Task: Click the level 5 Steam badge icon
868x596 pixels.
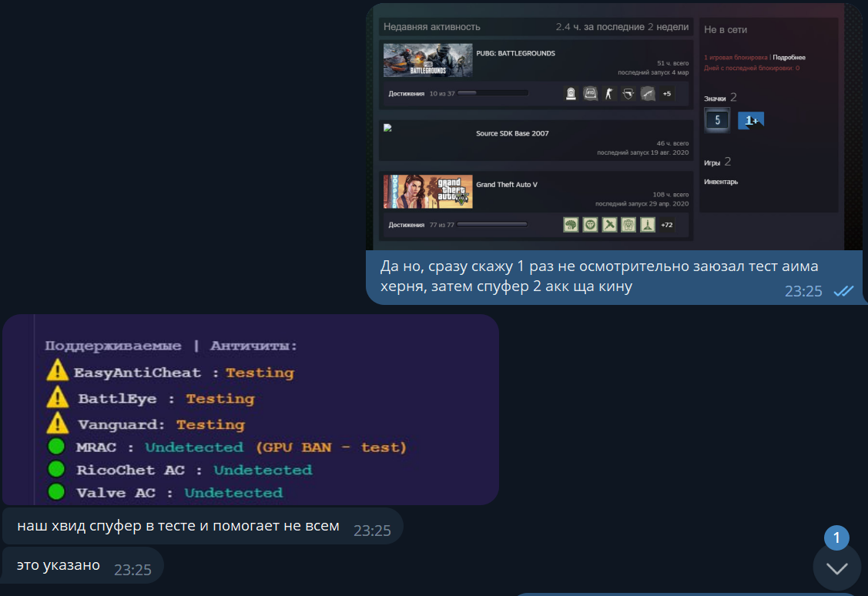Action: (x=717, y=120)
